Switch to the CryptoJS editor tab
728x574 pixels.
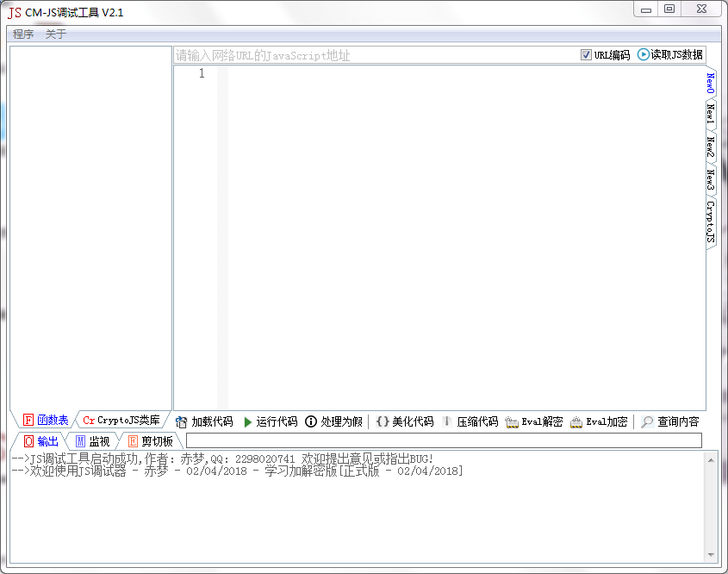tap(711, 221)
